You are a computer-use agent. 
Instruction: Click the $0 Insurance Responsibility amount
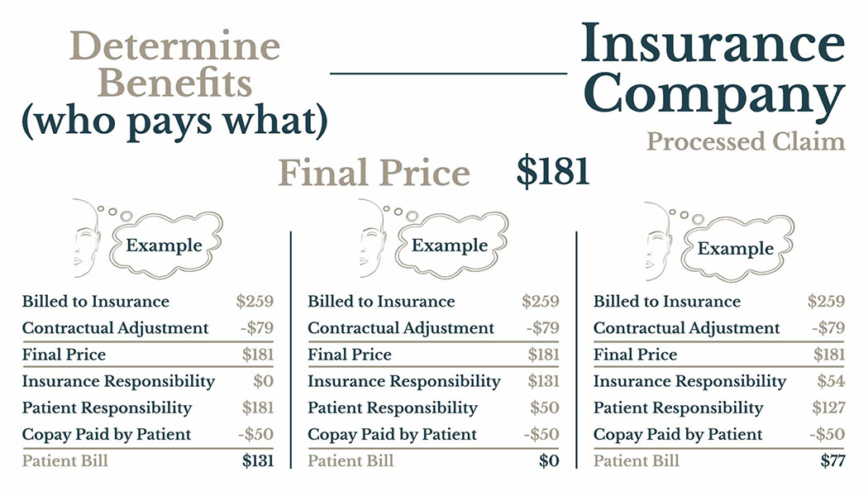point(263,381)
